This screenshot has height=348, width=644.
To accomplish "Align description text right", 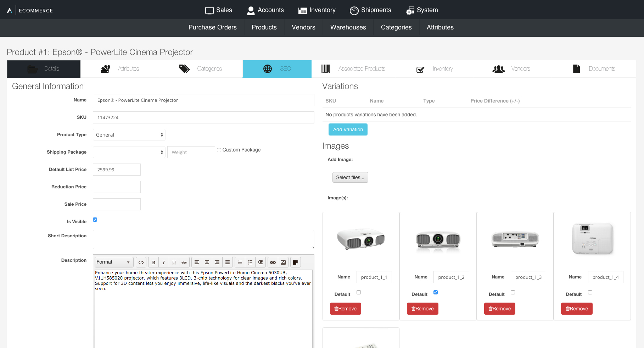I will point(217,263).
